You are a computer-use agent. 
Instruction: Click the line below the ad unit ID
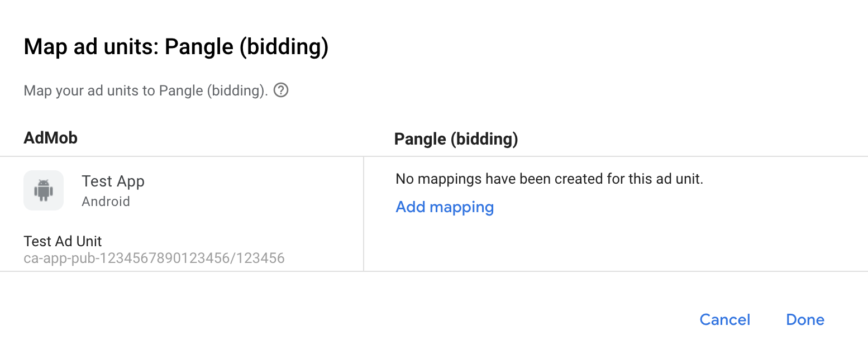pyautogui.click(x=182, y=271)
